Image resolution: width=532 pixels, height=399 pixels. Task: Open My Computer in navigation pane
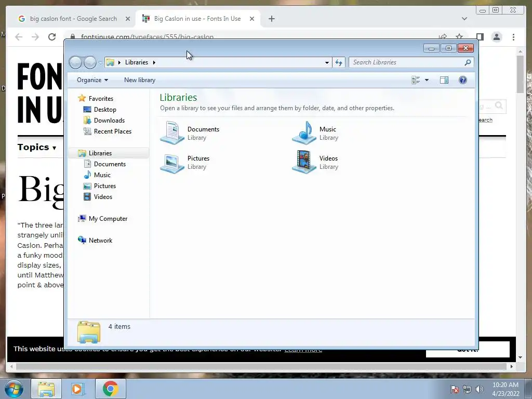pos(108,219)
